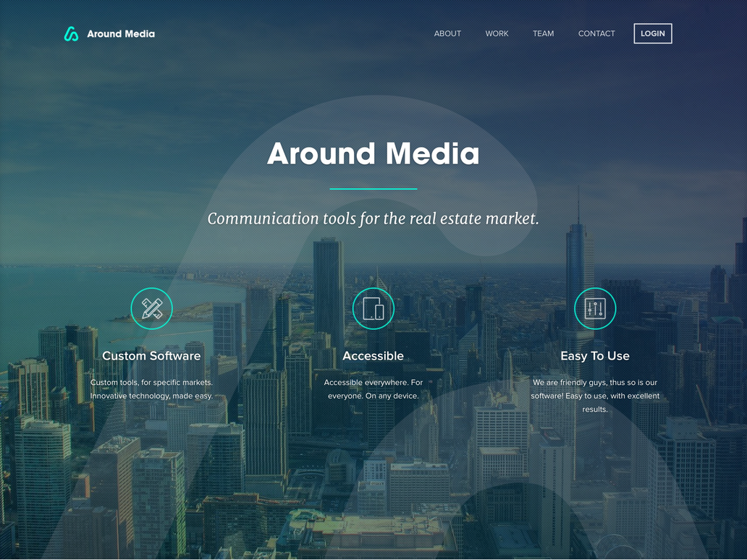Select the Easy To Use heading
The width and height of the screenshot is (747, 560).
595,356
